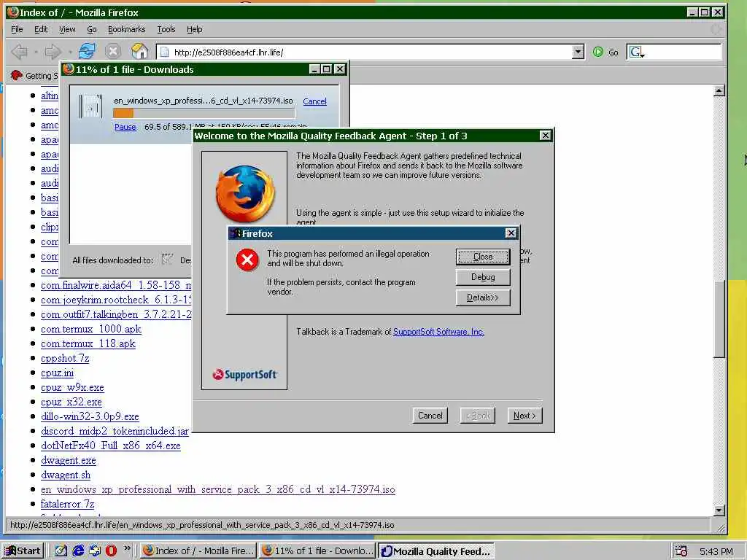
Task: Click the red error icon in dialog
Action: pyautogui.click(x=247, y=260)
